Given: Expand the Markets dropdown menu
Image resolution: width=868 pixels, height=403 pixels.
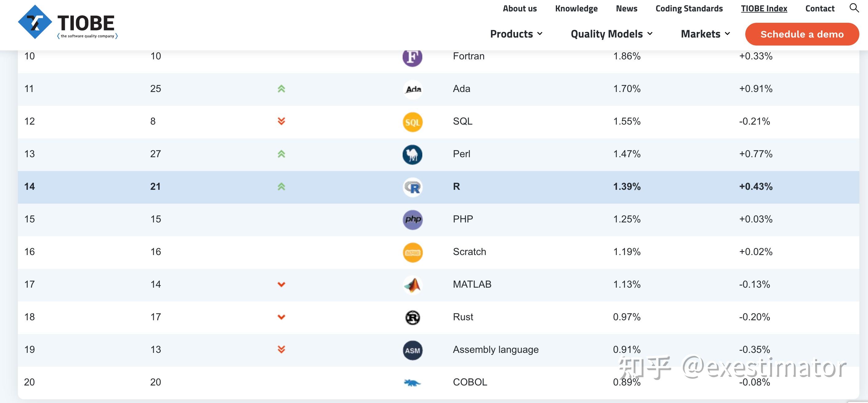Looking at the screenshot, I should 705,34.
